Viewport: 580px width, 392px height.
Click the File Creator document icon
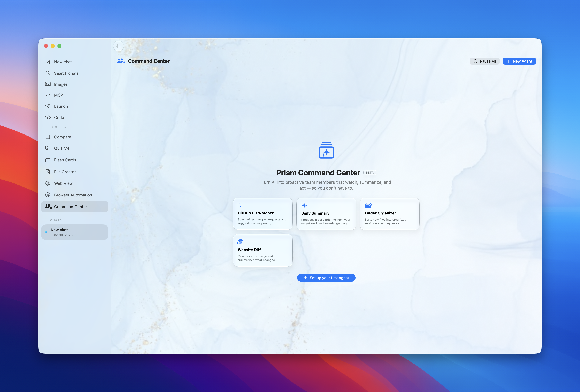[x=48, y=172]
